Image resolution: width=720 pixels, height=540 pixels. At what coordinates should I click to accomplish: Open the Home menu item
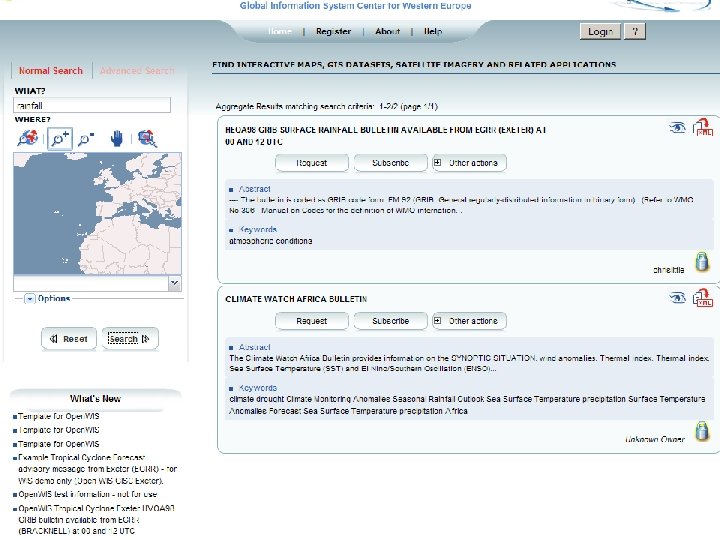point(280,31)
